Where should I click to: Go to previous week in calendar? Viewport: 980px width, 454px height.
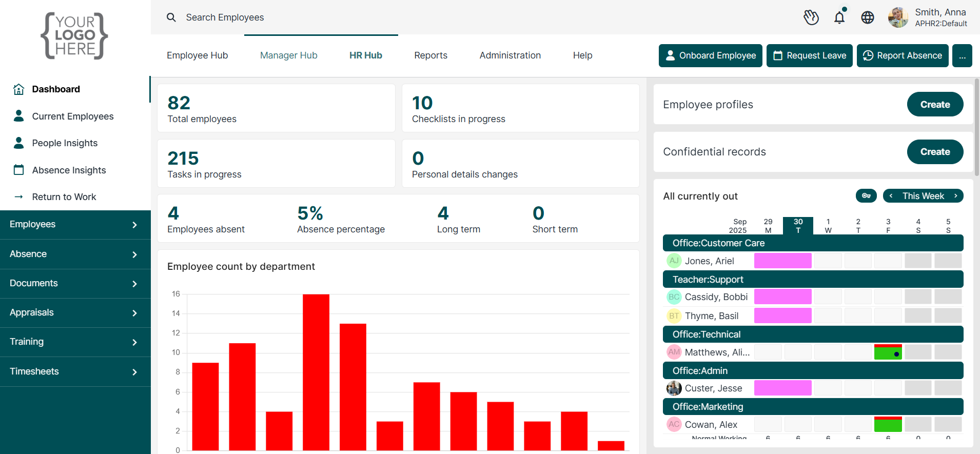(891, 196)
